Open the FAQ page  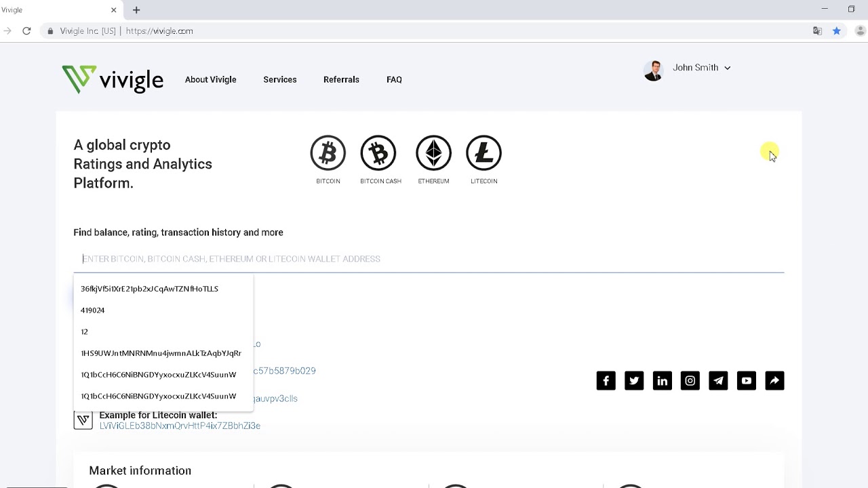click(x=394, y=79)
